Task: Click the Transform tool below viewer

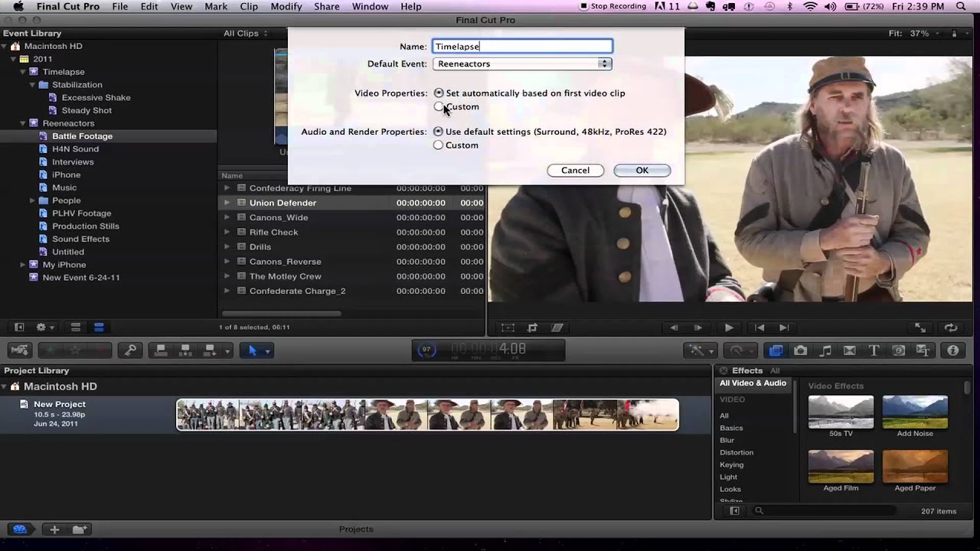Action: coord(508,328)
